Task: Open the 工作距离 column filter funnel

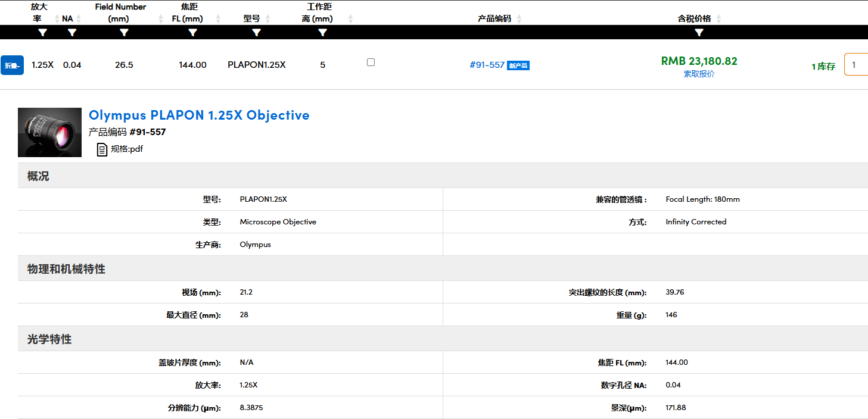Action: click(x=322, y=33)
